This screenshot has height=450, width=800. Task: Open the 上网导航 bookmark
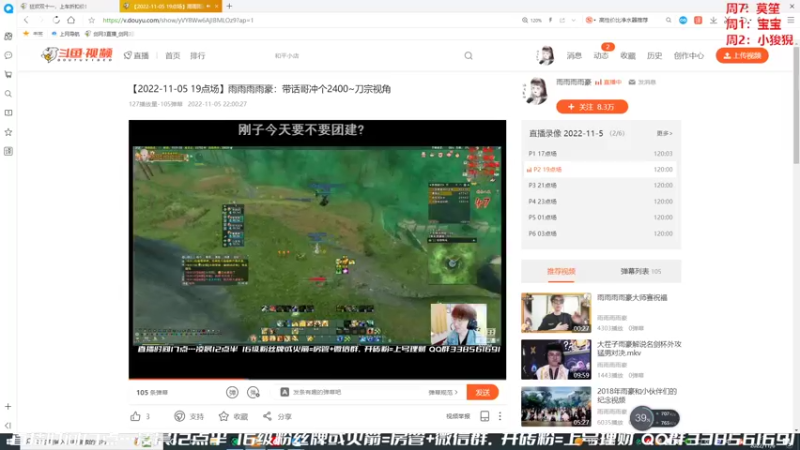(65, 34)
